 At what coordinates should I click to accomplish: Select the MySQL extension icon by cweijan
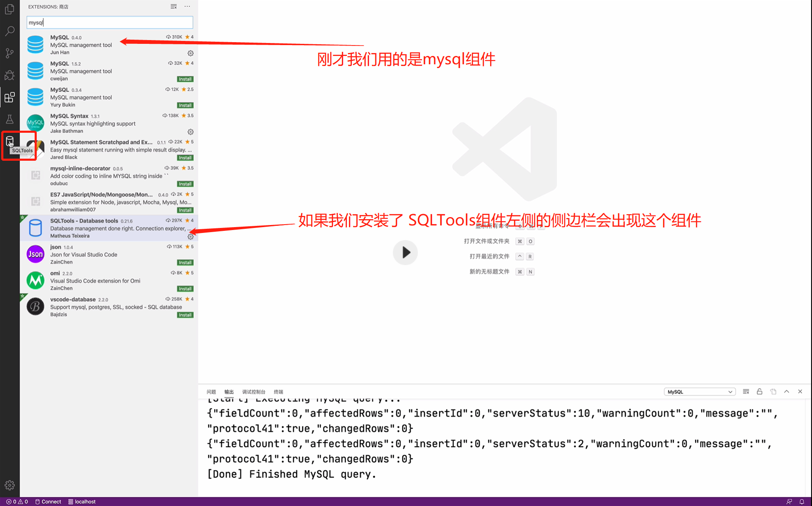tap(35, 71)
